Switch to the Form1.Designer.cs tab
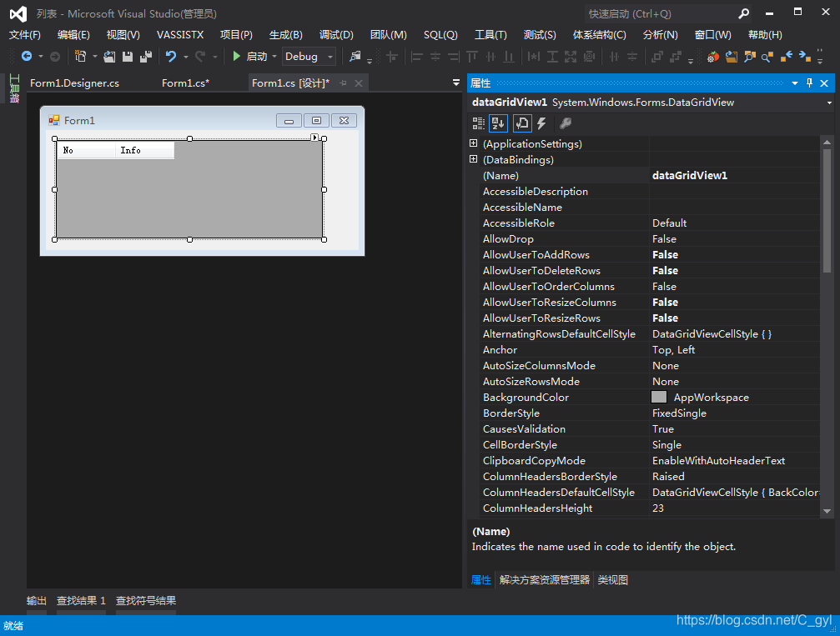This screenshot has height=636, width=840. [74, 83]
